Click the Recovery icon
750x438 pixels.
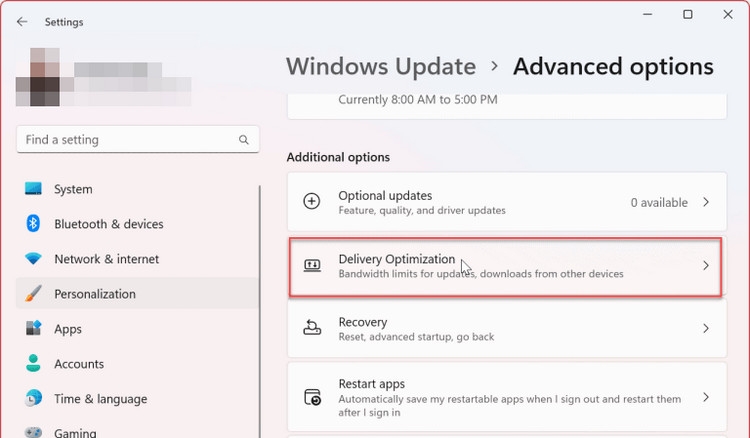(x=312, y=328)
